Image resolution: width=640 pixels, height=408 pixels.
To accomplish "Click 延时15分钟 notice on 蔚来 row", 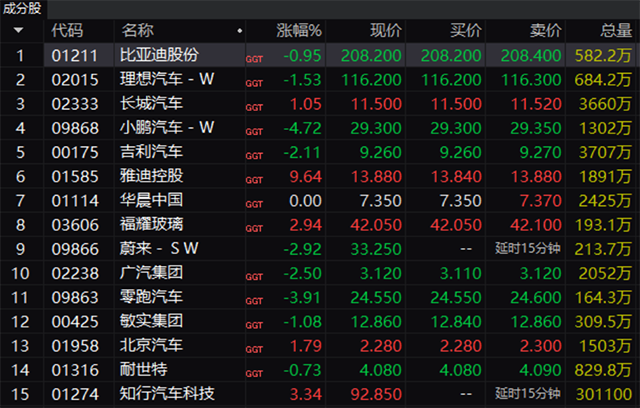I will point(528,248).
